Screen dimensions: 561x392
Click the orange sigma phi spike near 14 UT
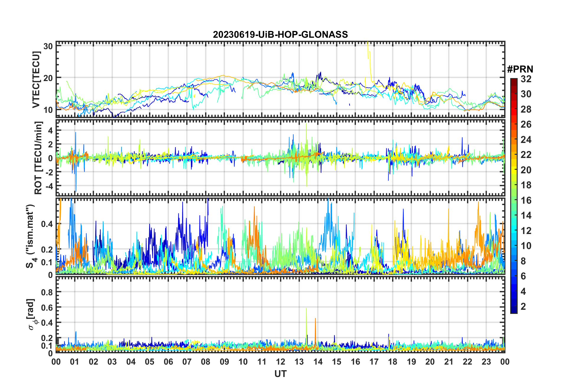tap(315, 332)
